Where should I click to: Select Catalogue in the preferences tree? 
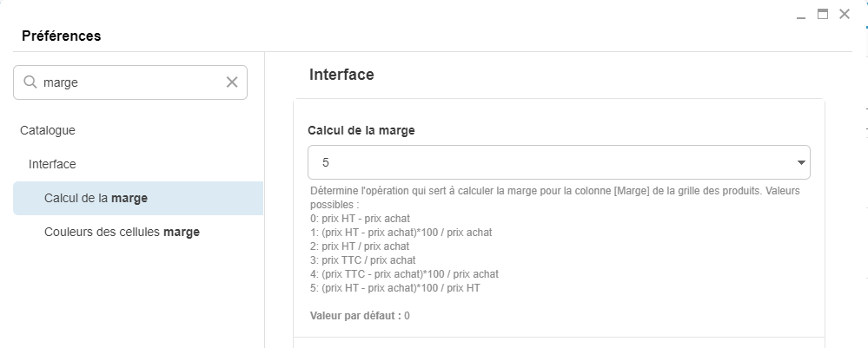pyautogui.click(x=48, y=130)
